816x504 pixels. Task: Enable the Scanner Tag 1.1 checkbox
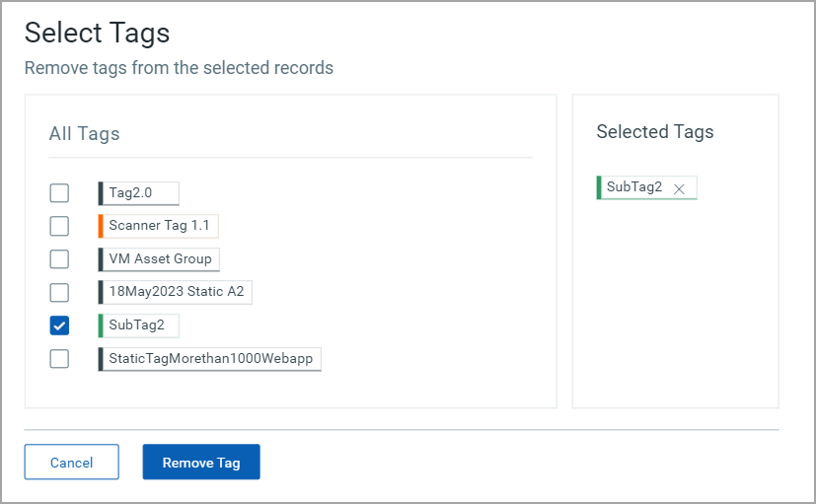tap(59, 226)
